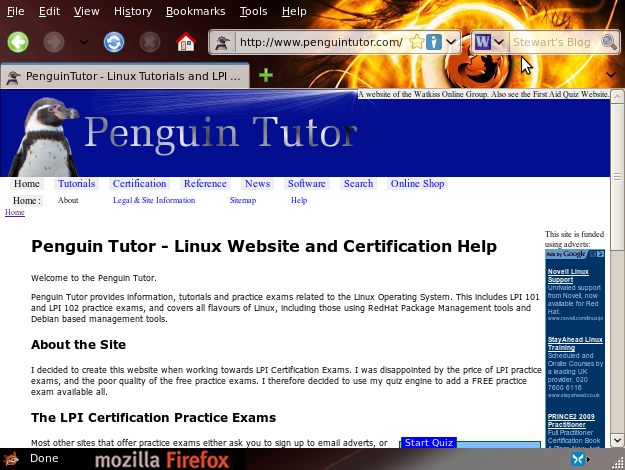The image size is (625, 470).
Task: Click the Start Quiz button
Action: 429,442
